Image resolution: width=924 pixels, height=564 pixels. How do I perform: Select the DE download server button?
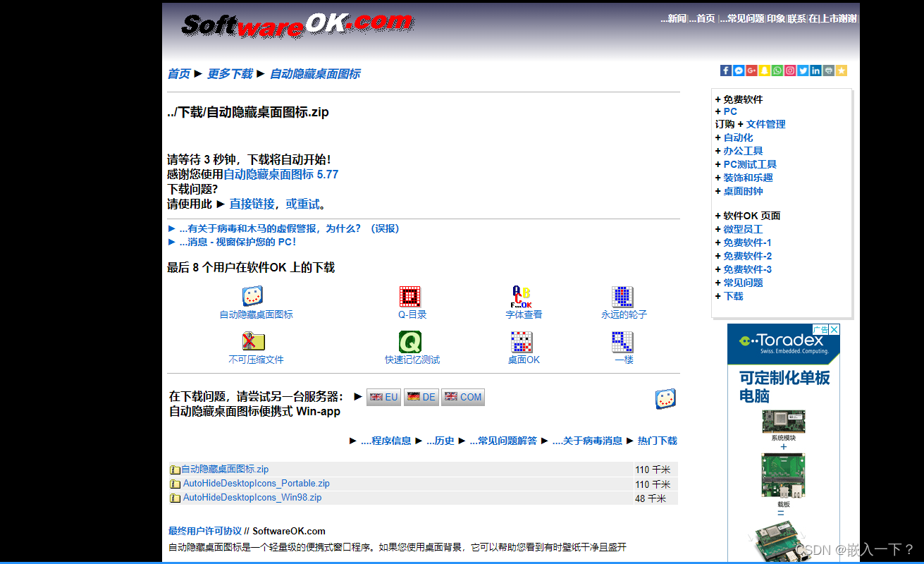pos(421,397)
